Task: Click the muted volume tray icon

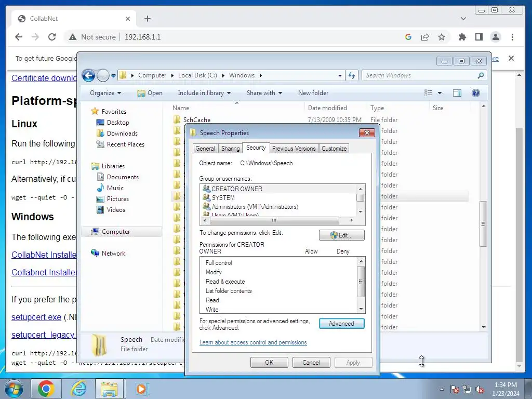Action: 480,389
